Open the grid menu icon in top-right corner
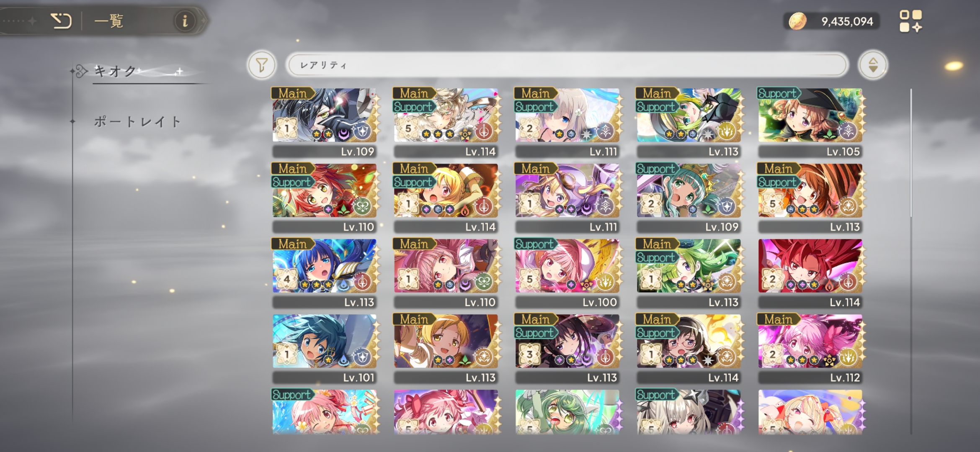This screenshot has height=452, width=980. [x=910, y=21]
